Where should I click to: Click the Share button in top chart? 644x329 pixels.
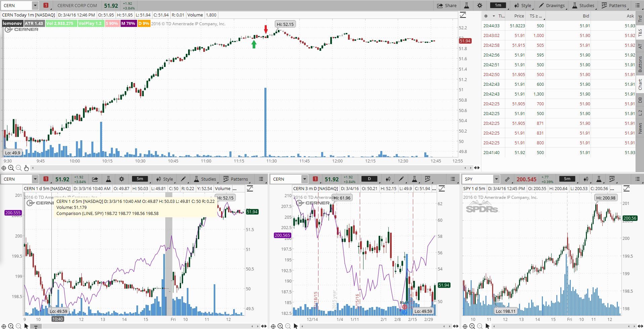(x=446, y=5)
